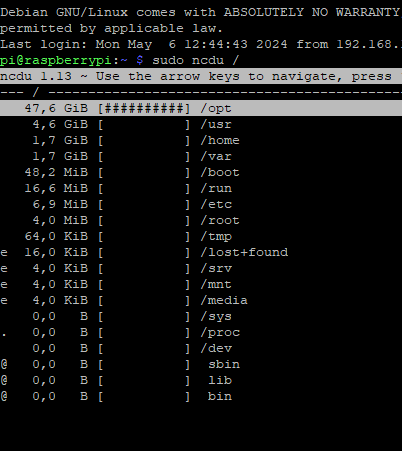Viewport: 402px width, 451px height.
Task: Select the /run directory row
Action: [x=201, y=188]
